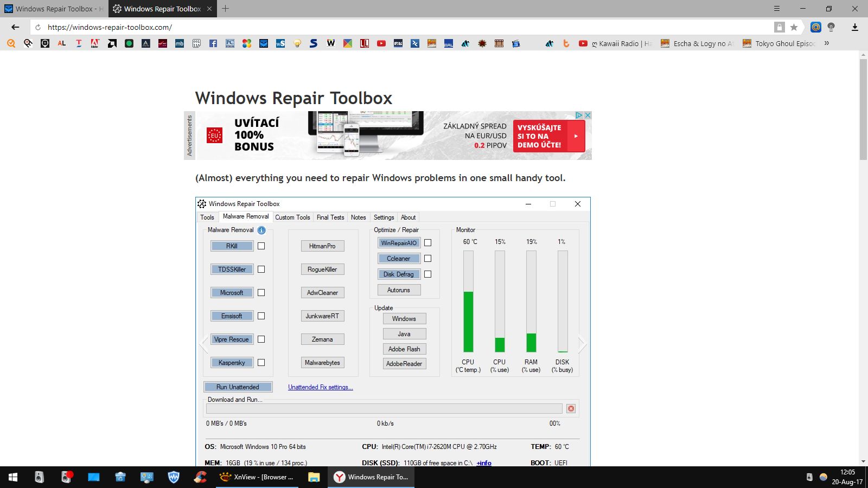Open the mb bookmark icon
The height and width of the screenshot is (488, 868).
(180, 43)
